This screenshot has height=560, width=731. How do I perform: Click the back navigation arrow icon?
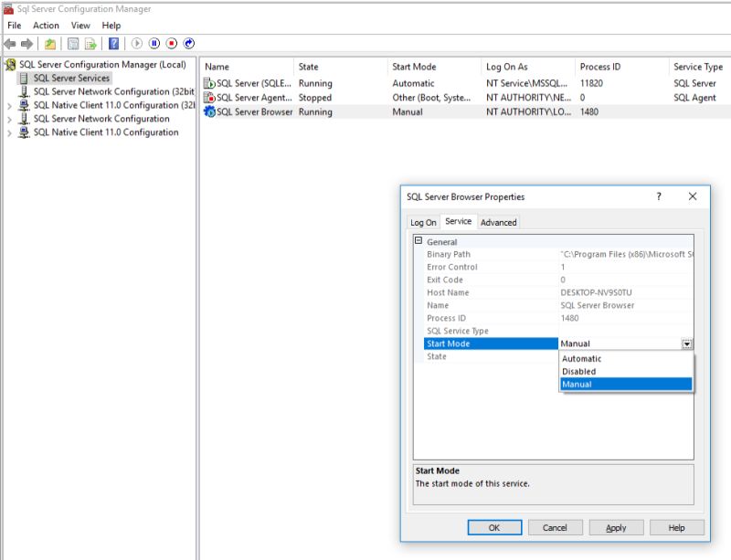tap(9, 43)
